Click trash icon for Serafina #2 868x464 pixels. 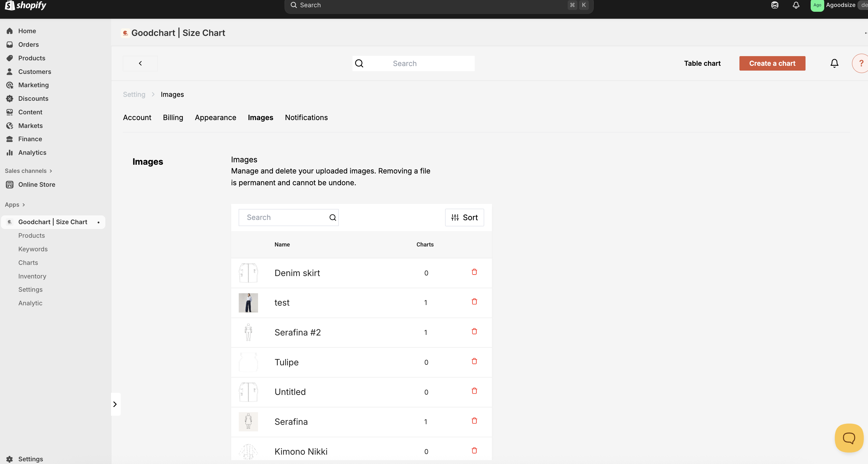pyautogui.click(x=474, y=331)
